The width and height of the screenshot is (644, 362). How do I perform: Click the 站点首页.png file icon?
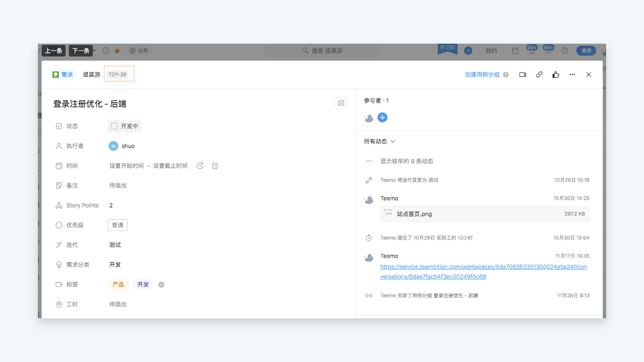click(388, 214)
